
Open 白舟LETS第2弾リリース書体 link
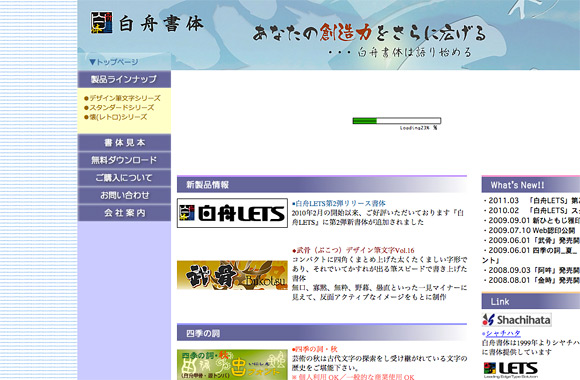coord(339,204)
